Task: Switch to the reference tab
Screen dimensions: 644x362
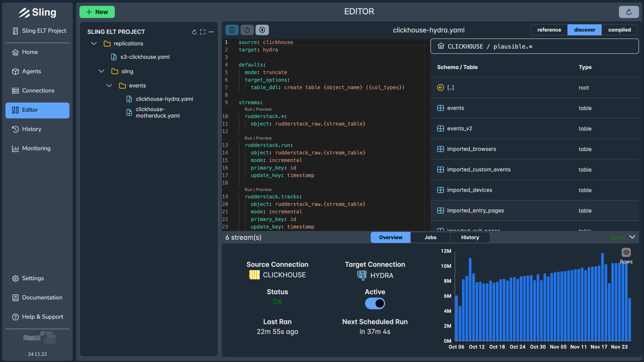Action: [x=549, y=30]
